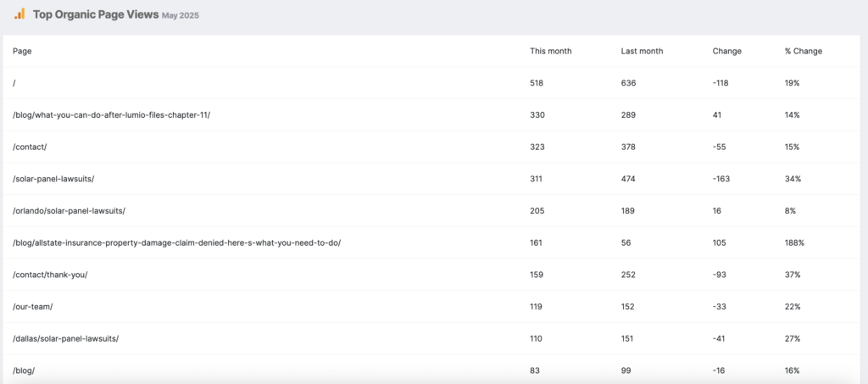The image size is (868, 384).
Task: Open the /our-team/ page link
Action: click(x=33, y=307)
